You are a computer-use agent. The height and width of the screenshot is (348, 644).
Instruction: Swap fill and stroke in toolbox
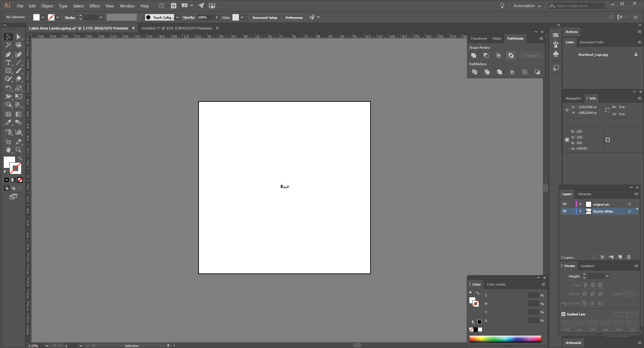(20, 159)
